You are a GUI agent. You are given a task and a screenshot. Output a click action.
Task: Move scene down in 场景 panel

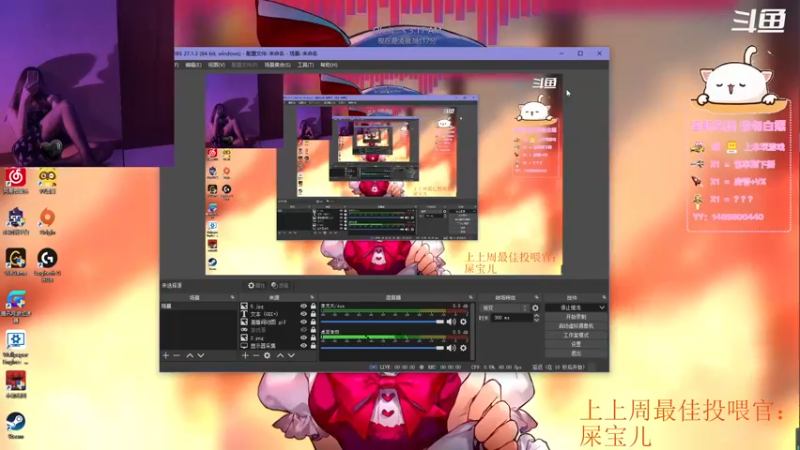point(201,355)
